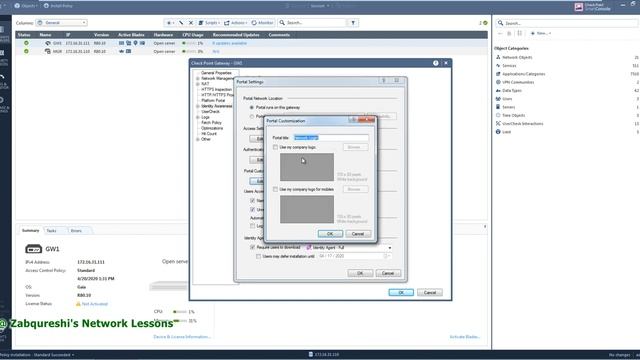Viewport: 640px width, 360px height.
Task: Click the company logo preview placeholder
Action: point(307,167)
